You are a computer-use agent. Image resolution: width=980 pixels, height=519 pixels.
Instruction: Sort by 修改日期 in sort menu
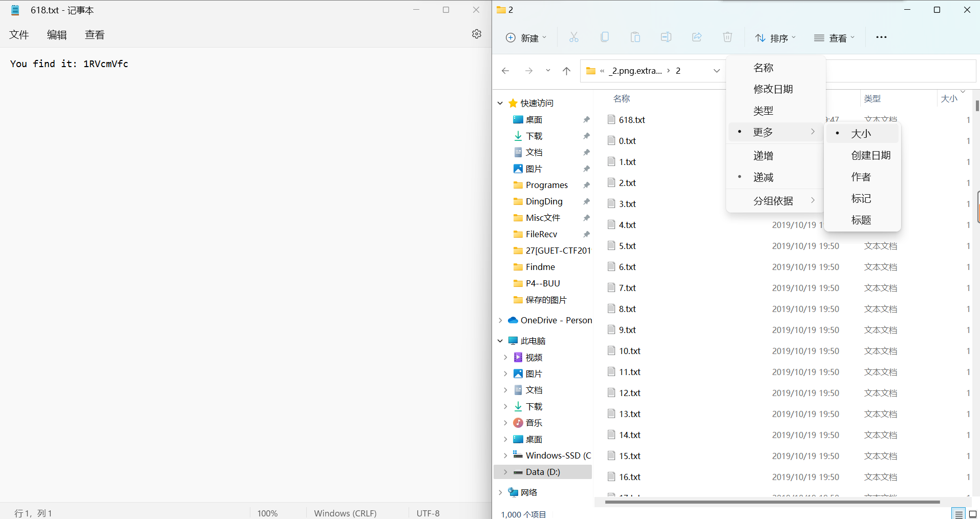pos(775,89)
